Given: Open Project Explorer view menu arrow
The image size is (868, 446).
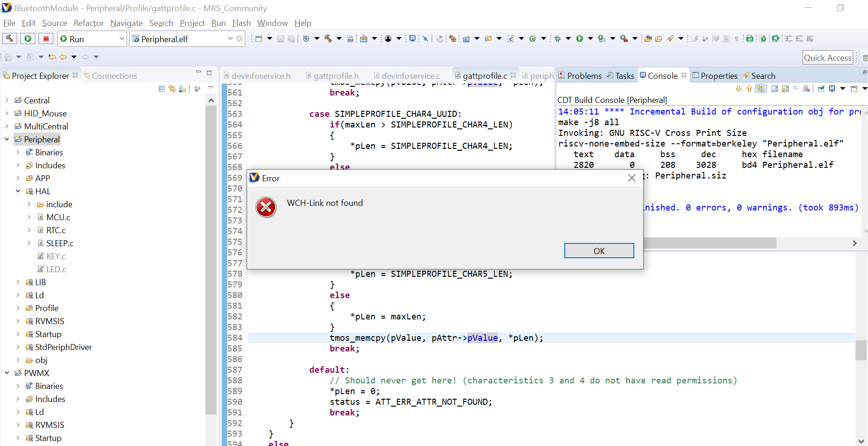Looking at the screenshot, I should (211, 88).
